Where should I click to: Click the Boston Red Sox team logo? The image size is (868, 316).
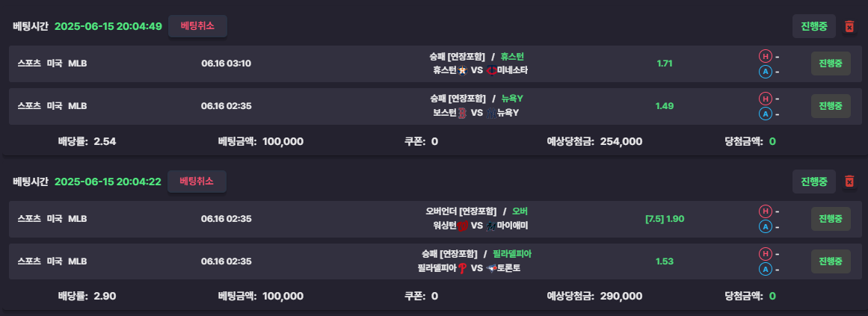pos(463,113)
